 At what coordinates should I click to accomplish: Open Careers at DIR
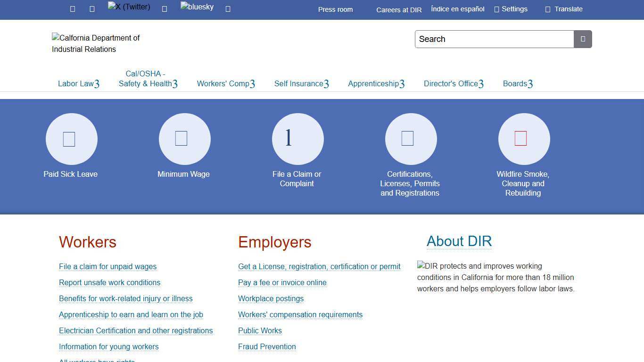tap(399, 10)
